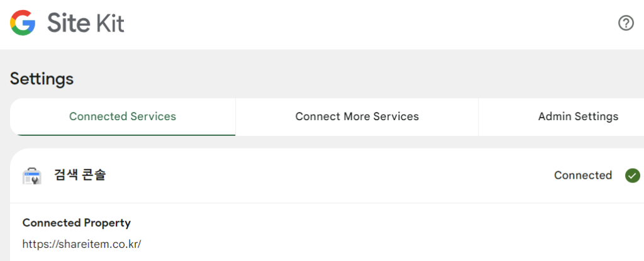The height and width of the screenshot is (261, 644).
Task: Select the Connected Property label
Action: 76,223
